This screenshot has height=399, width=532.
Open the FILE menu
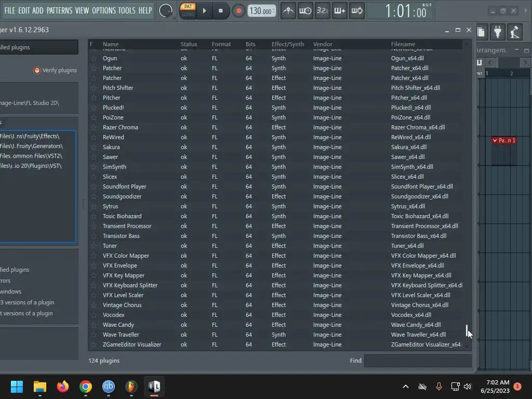tap(10, 10)
